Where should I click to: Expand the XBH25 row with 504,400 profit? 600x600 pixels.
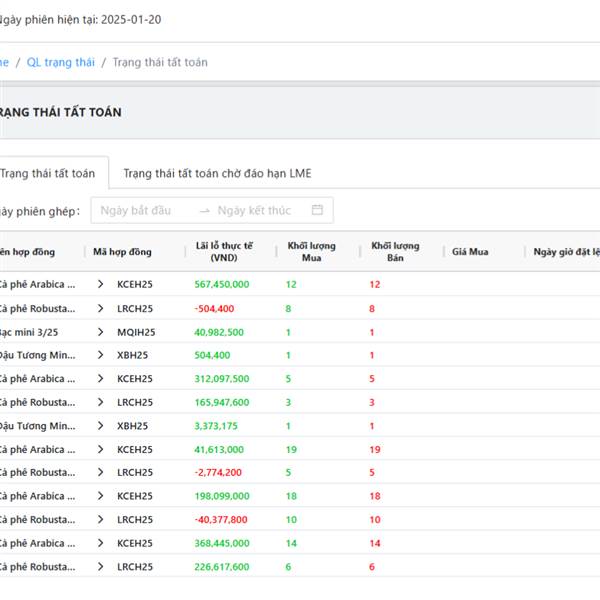pyautogui.click(x=100, y=355)
